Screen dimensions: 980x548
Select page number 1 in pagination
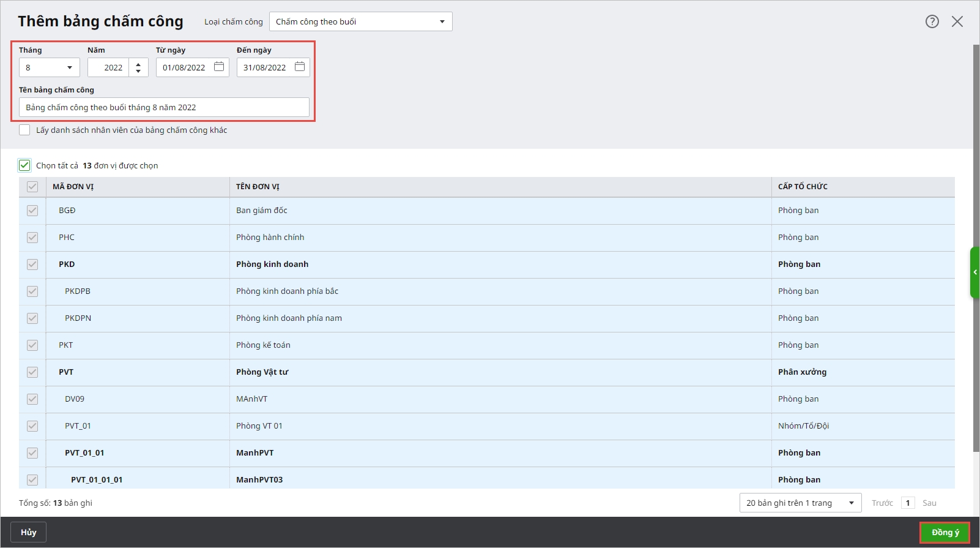tap(908, 503)
